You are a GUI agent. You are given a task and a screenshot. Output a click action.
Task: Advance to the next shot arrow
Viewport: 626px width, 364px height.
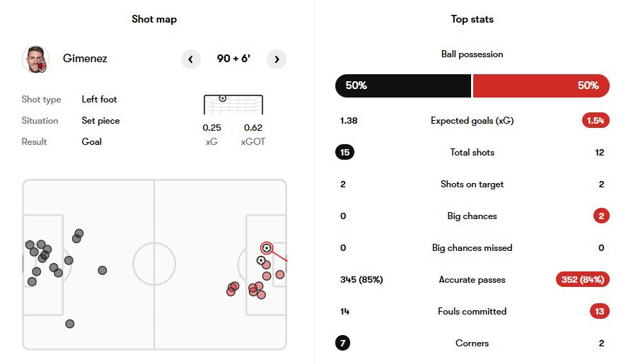[x=277, y=59]
